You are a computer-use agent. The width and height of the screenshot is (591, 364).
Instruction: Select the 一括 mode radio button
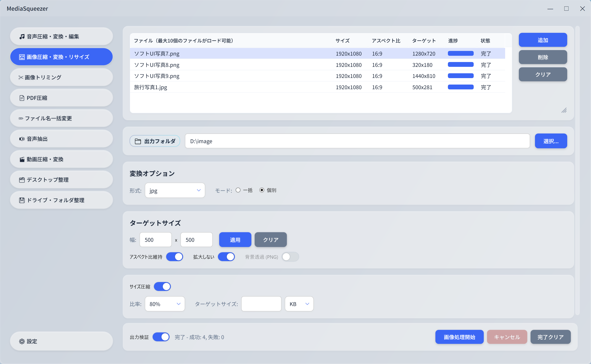click(x=238, y=190)
